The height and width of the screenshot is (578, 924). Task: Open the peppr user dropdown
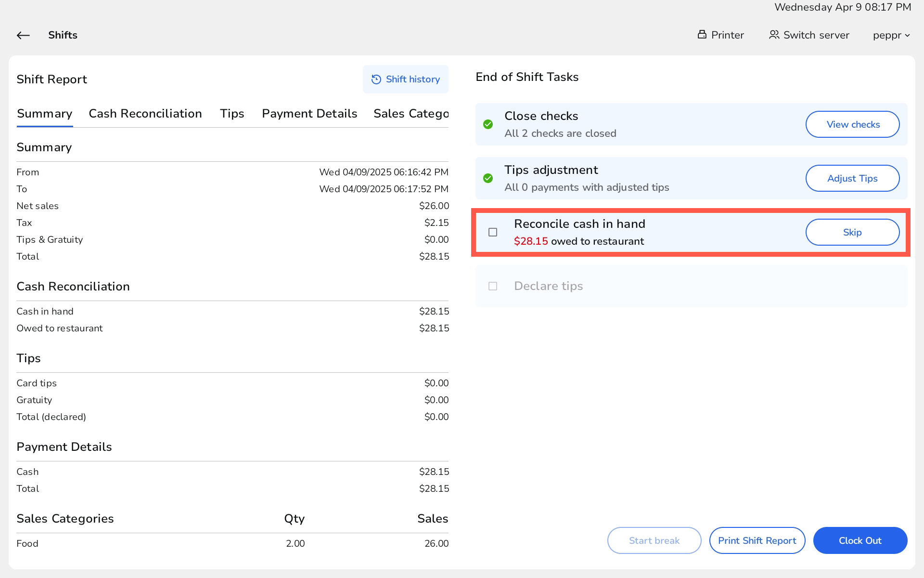click(x=891, y=35)
